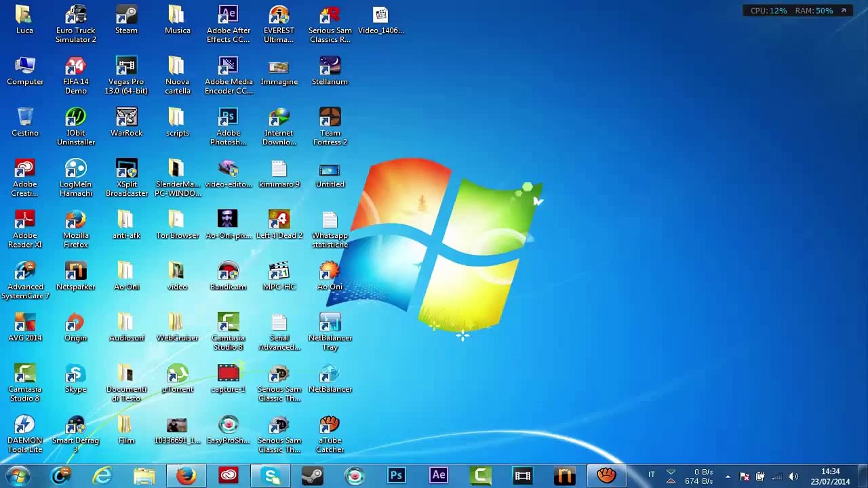Select the Internet Download Manager icon

279,127
